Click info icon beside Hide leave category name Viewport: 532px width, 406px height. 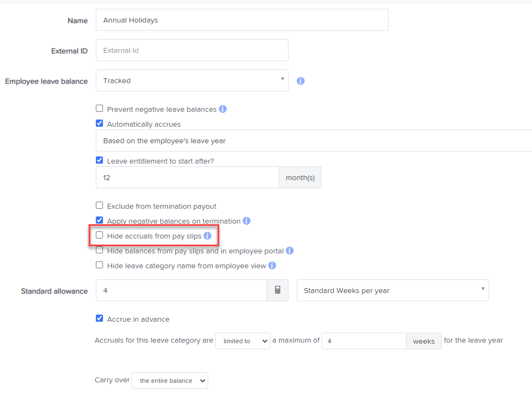pyautogui.click(x=272, y=266)
